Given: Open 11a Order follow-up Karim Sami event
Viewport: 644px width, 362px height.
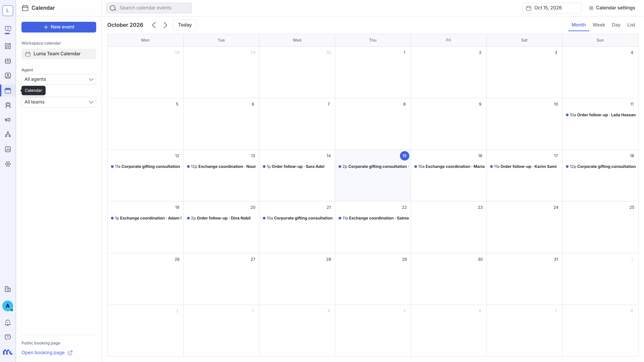Looking at the screenshot, I should pos(523,167).
